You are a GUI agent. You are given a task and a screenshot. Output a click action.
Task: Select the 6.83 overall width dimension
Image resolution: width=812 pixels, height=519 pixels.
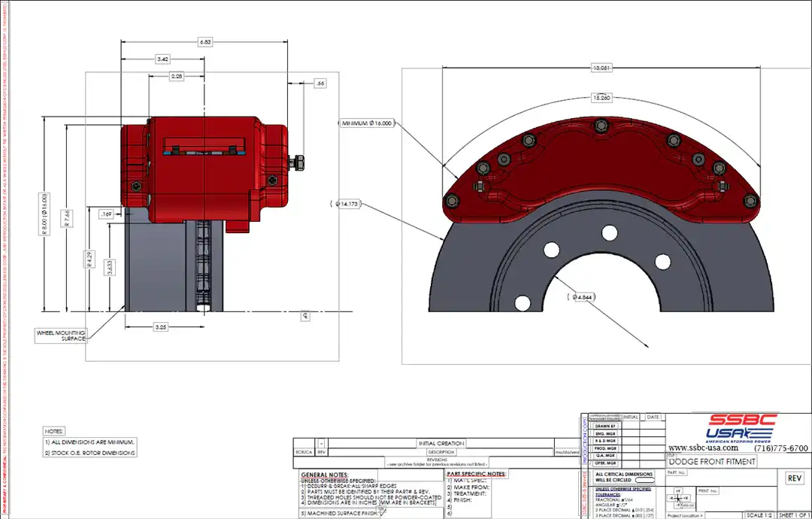[205, 42]
